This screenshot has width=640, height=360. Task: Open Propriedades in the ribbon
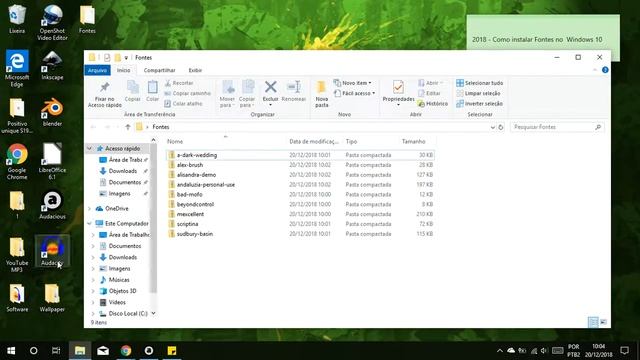pos(398,93)
